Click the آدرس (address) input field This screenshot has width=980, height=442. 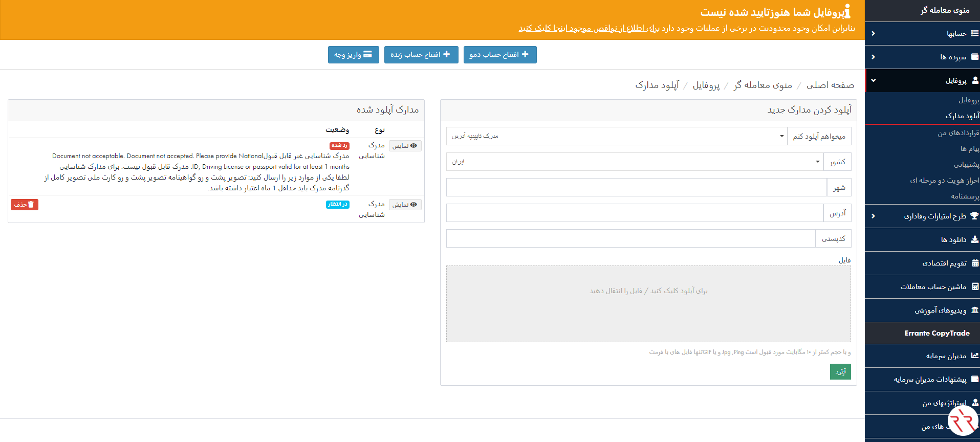pos(635,213)
